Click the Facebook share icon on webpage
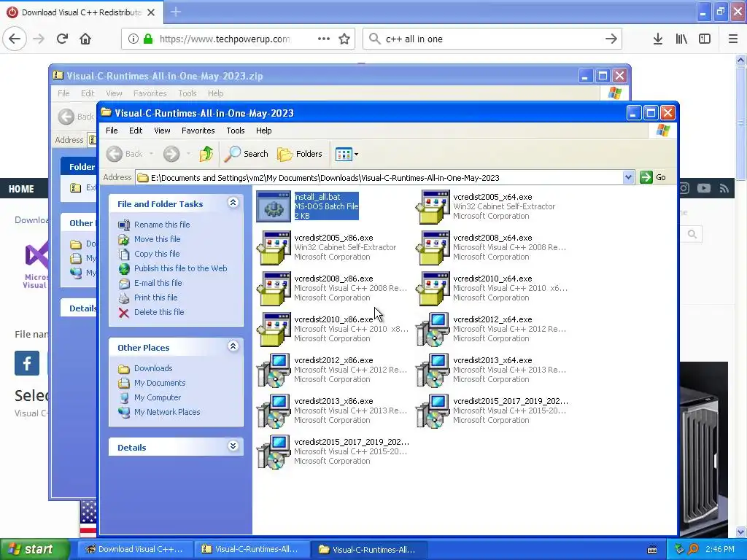The image size is (747, 560). [x=27, y=363]
